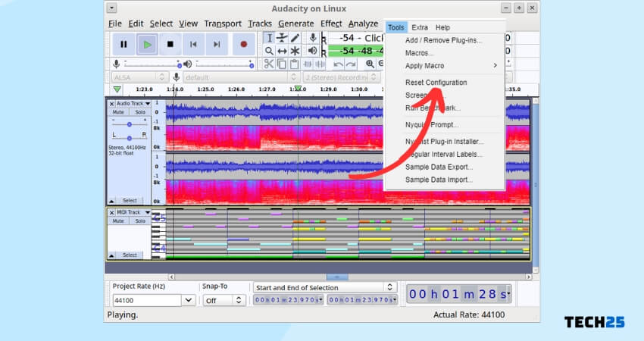Choose Add / Remove Plug-ins menu entry
The width and height of the screenshot is (644, 341).
point(443,40)
